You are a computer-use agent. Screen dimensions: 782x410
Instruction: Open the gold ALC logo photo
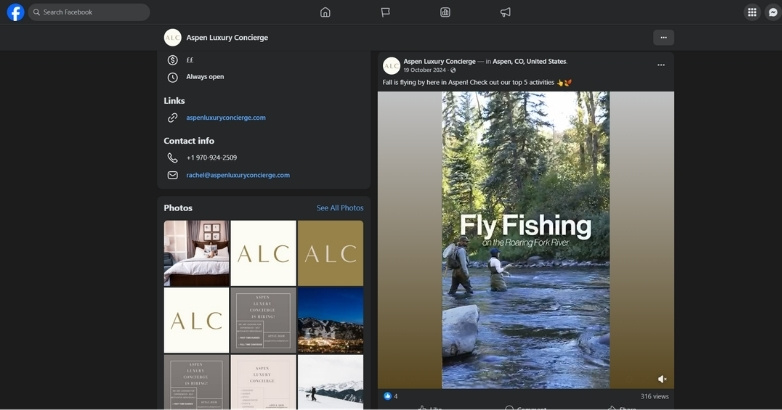(x=331, y=253)
